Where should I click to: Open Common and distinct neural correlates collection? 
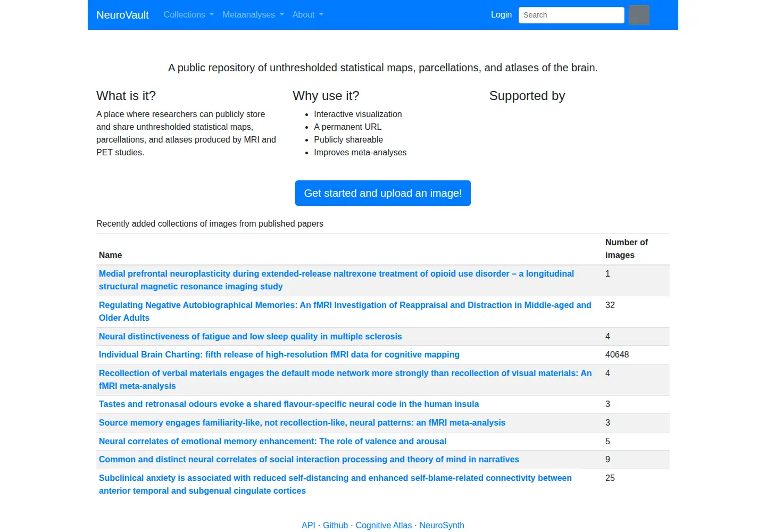pos(309,460)
